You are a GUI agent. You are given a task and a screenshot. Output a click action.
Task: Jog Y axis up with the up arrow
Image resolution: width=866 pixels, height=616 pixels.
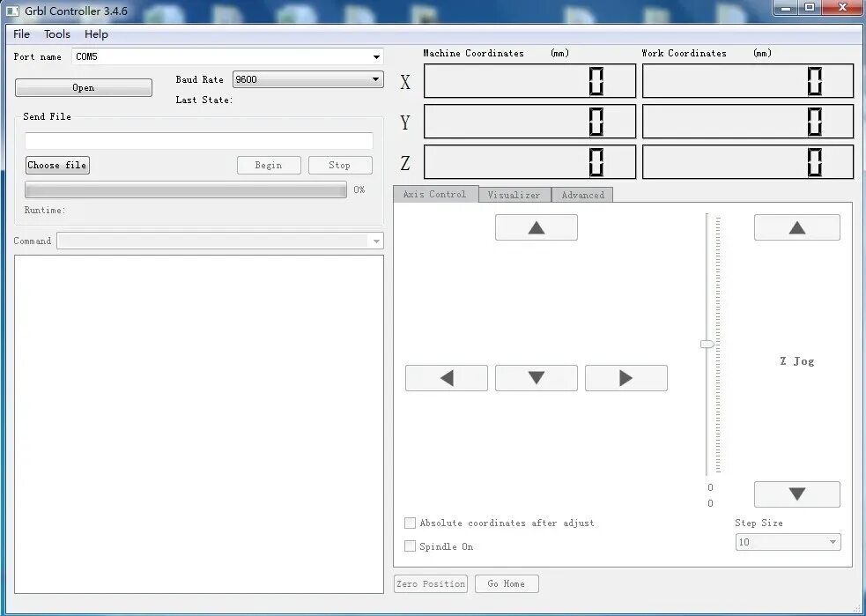(537, 227)
